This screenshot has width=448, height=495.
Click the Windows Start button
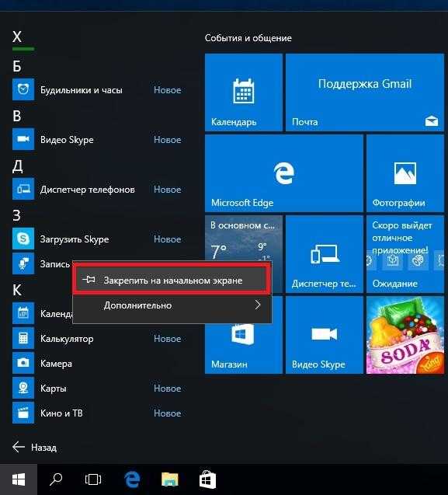point(19,479)
